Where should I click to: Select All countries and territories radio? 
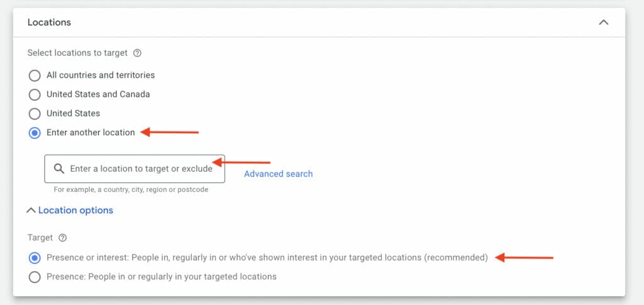click(x=35, y=75)
